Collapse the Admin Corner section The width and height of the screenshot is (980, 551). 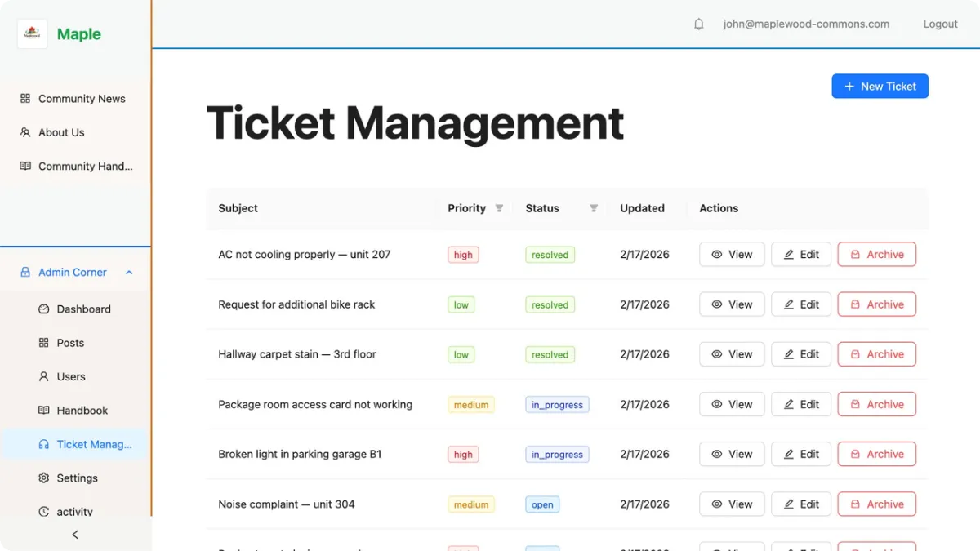tap(128, 272)
